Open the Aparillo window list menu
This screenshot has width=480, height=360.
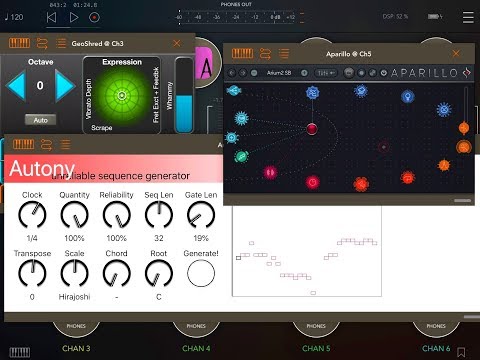[284, 53]
